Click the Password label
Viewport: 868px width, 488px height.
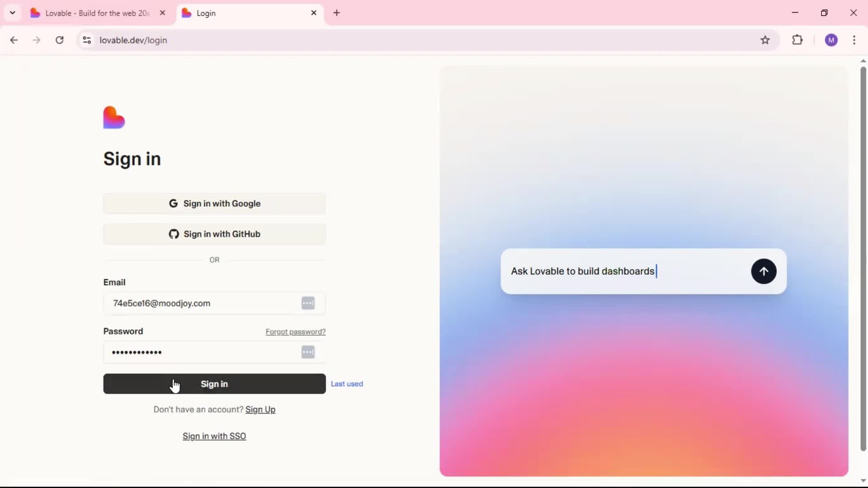click(x=123, y=331)
